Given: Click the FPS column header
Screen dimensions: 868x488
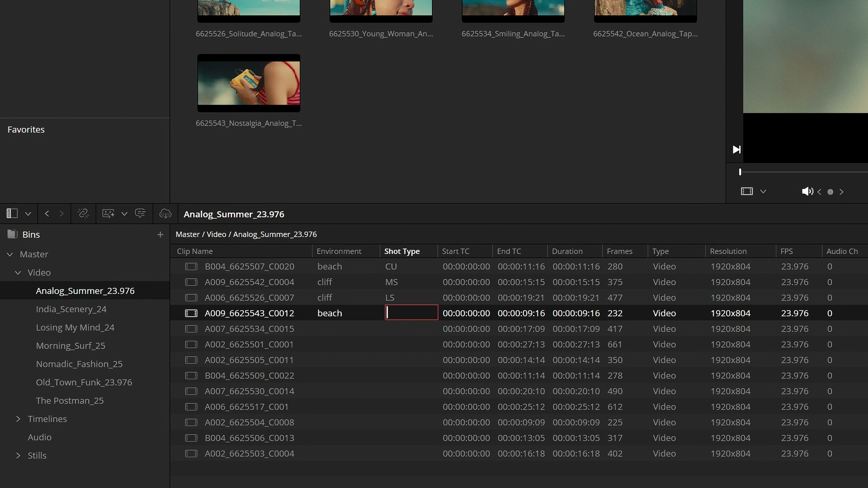Looking at the screenshot, I should click(786, 251).
